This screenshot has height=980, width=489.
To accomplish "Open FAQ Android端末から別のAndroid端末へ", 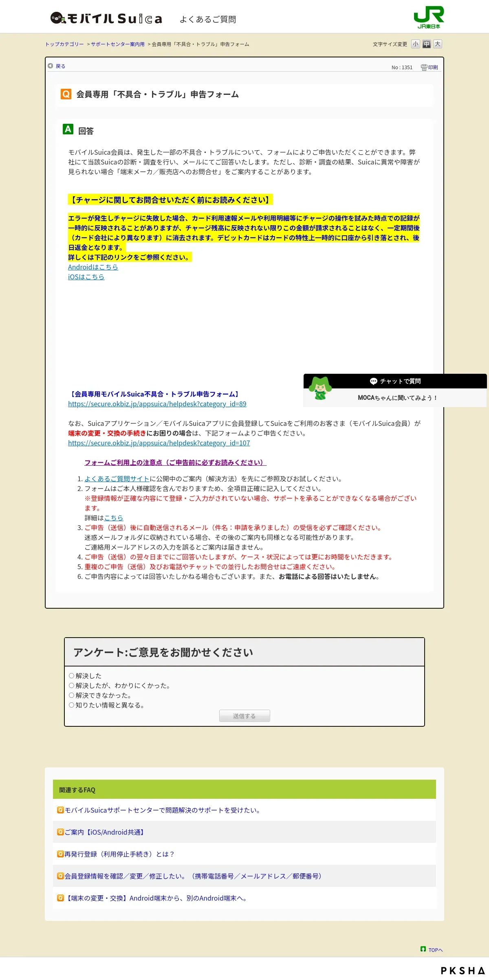I will point(157,898).
